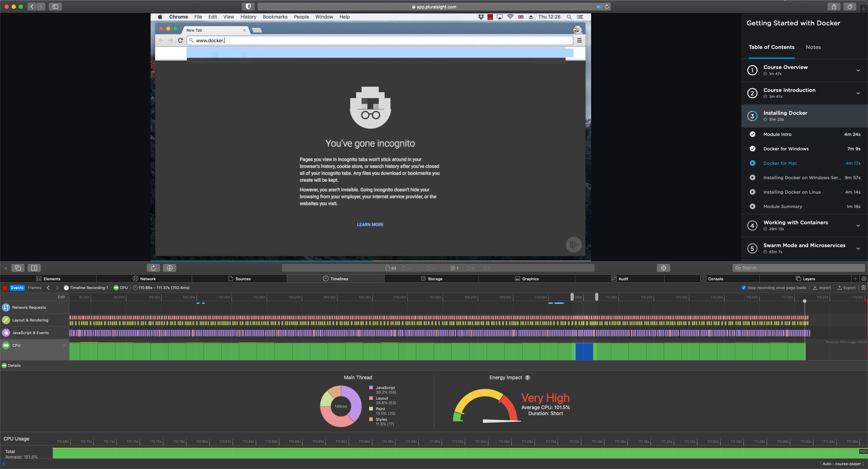Open the Auto - course-player dropdown
This screenshot has width=868, height=469.
842,464
